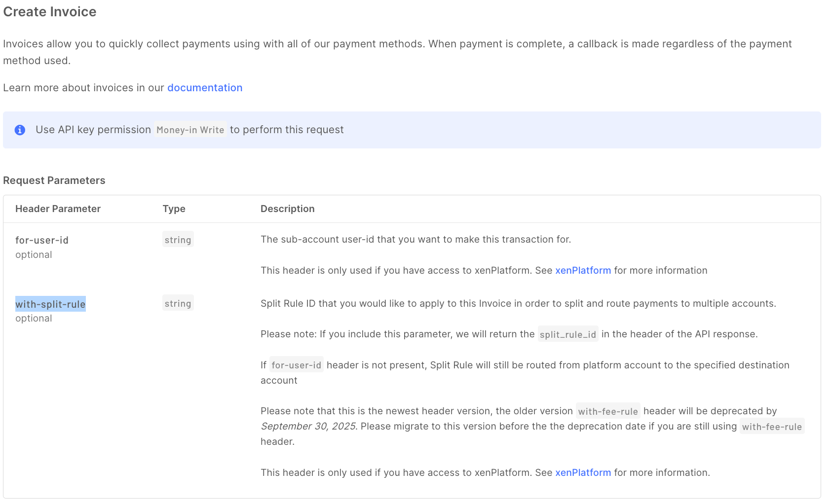Click the for-user-id inline code in description
Viewport: 831px width, 504px height.
[x=296, y=365]
